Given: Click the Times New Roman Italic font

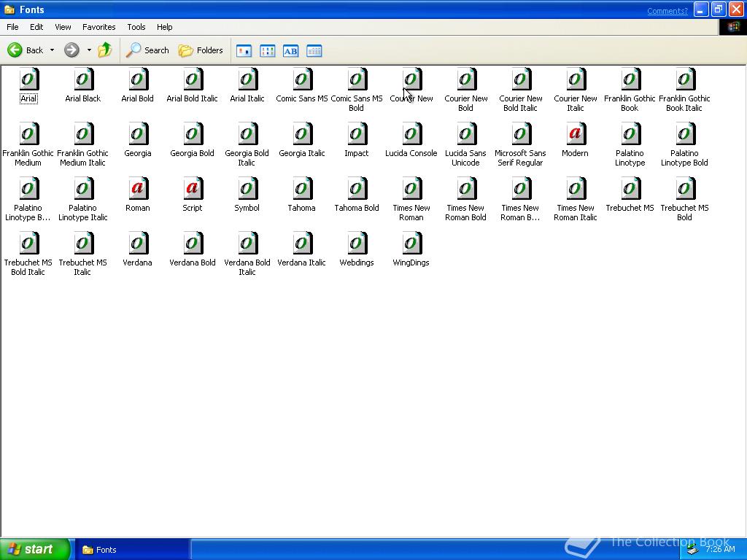Looking at the screenshot, I should click(575, 189).
